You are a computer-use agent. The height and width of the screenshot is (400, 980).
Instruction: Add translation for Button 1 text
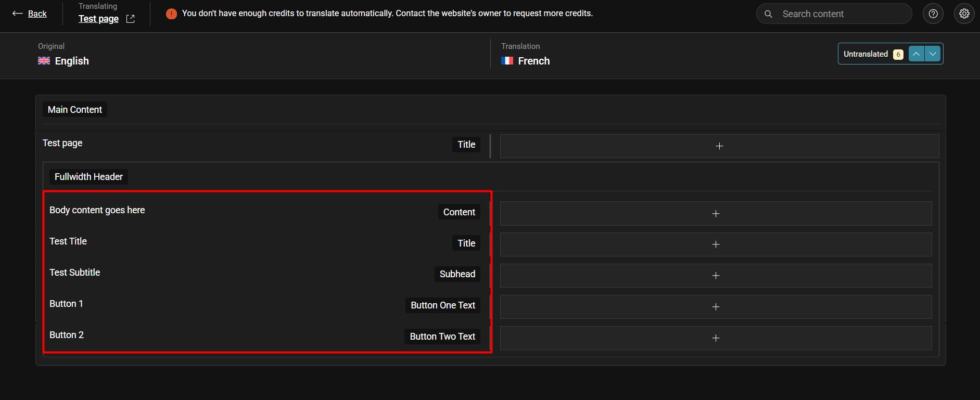716,307
